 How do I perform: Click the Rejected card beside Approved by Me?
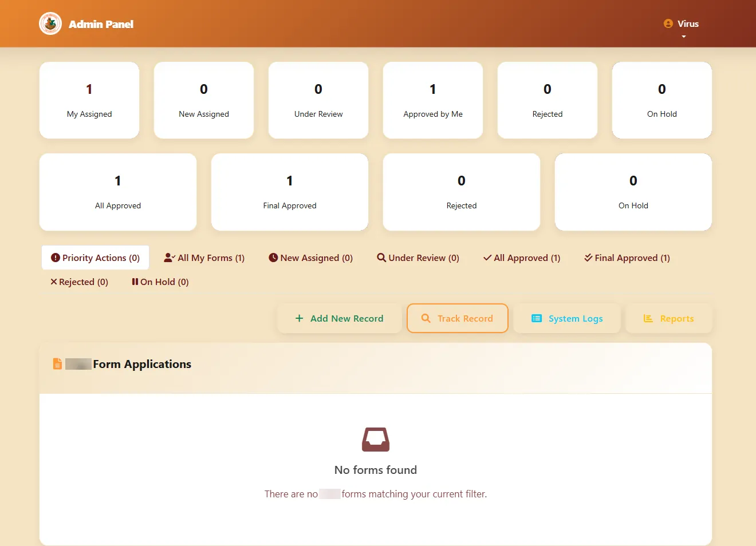pyautogui.click(x=548, y=100)
